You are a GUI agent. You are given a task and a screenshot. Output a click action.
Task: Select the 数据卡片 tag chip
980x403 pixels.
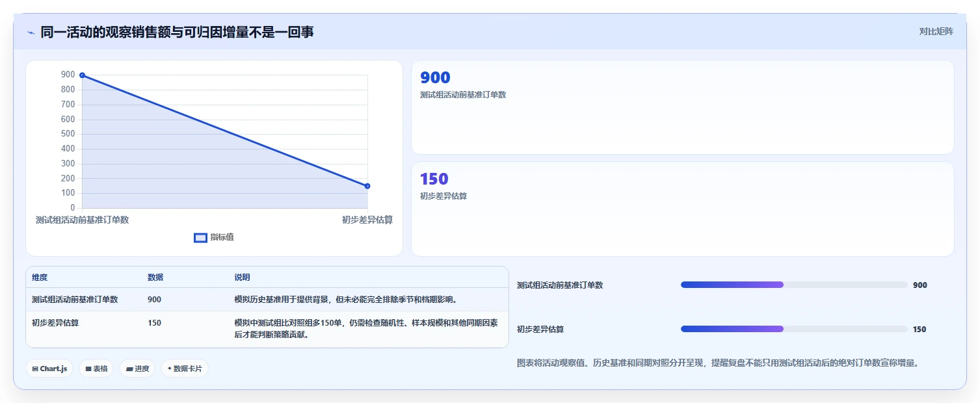point(185,369)
